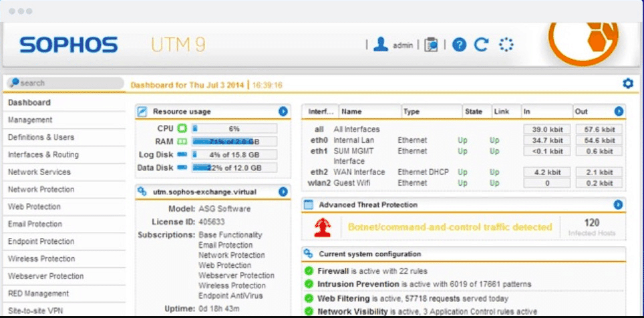
Task: Open blue arrow on utm.sophos-exchange.virtual panel
Action: [x=283, y=192]
